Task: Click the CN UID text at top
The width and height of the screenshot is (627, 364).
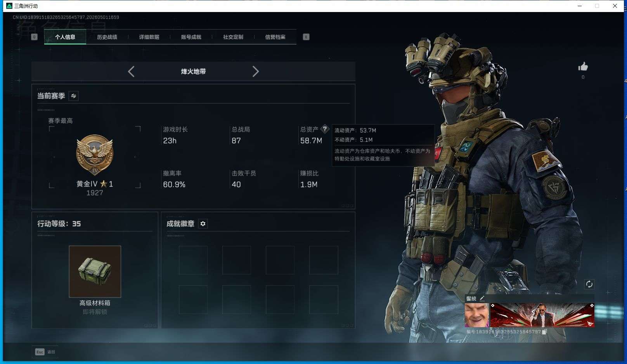Action: point(66,17)
